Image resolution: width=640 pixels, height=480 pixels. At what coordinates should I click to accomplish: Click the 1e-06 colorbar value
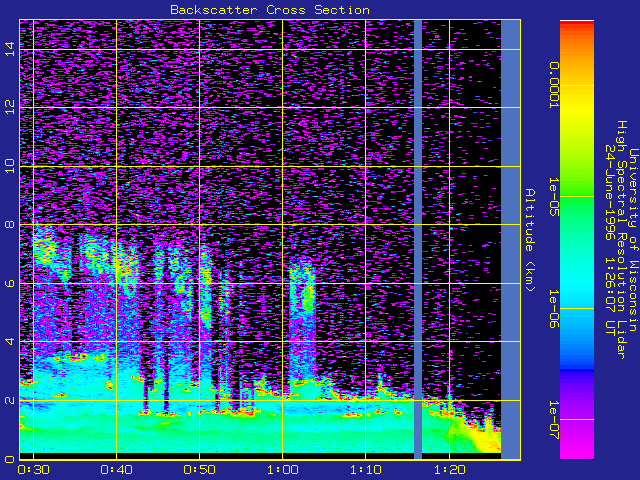click(553, 309)
